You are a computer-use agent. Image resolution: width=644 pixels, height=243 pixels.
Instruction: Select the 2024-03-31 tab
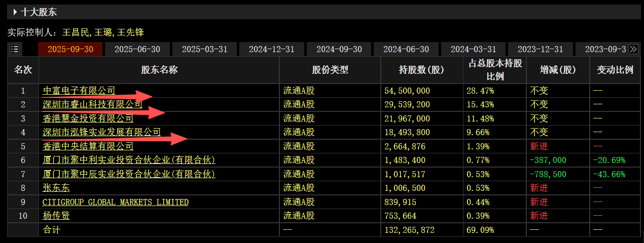(474, 49)
